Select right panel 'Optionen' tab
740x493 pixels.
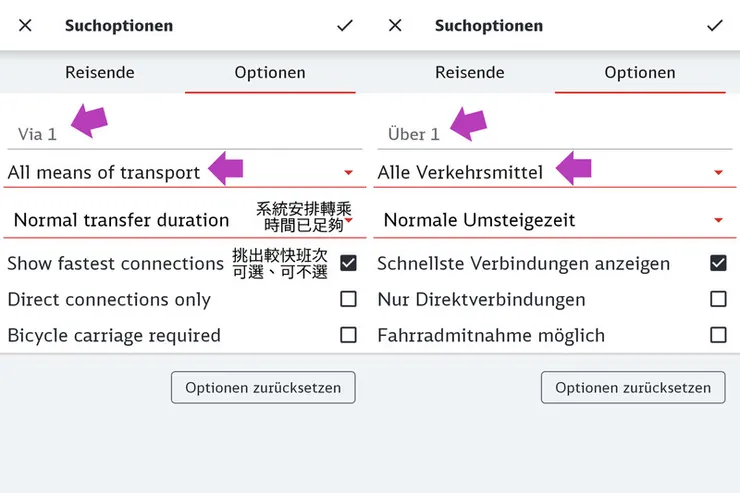[640, 73]
